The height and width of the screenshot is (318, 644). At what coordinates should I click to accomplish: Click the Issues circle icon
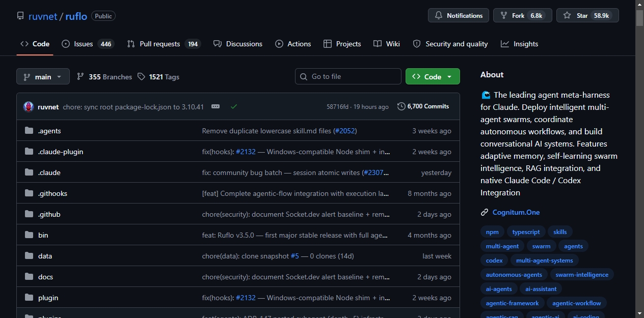[x=66, y=44]
